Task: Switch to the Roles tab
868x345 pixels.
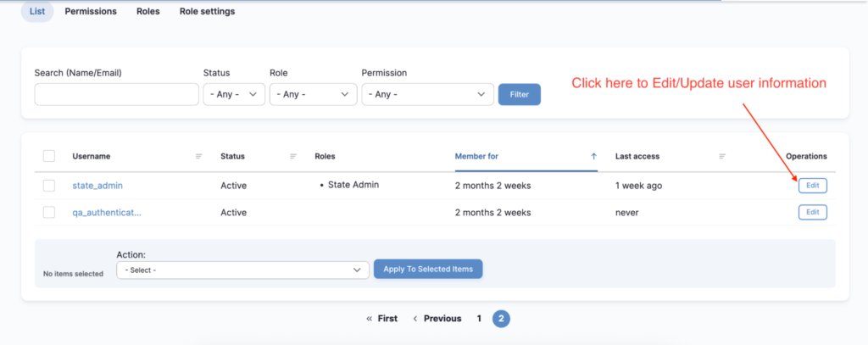Action: [148, 12]
